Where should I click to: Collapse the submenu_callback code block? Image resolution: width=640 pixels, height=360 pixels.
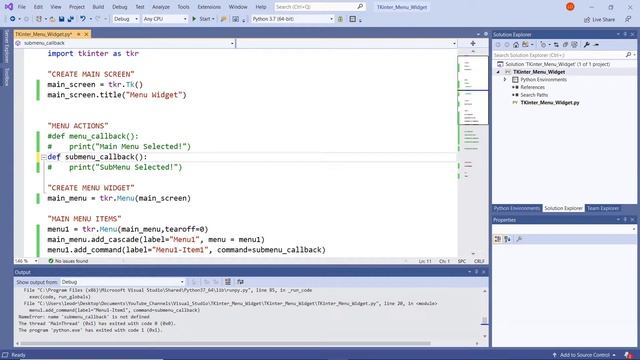pos(44,157)
